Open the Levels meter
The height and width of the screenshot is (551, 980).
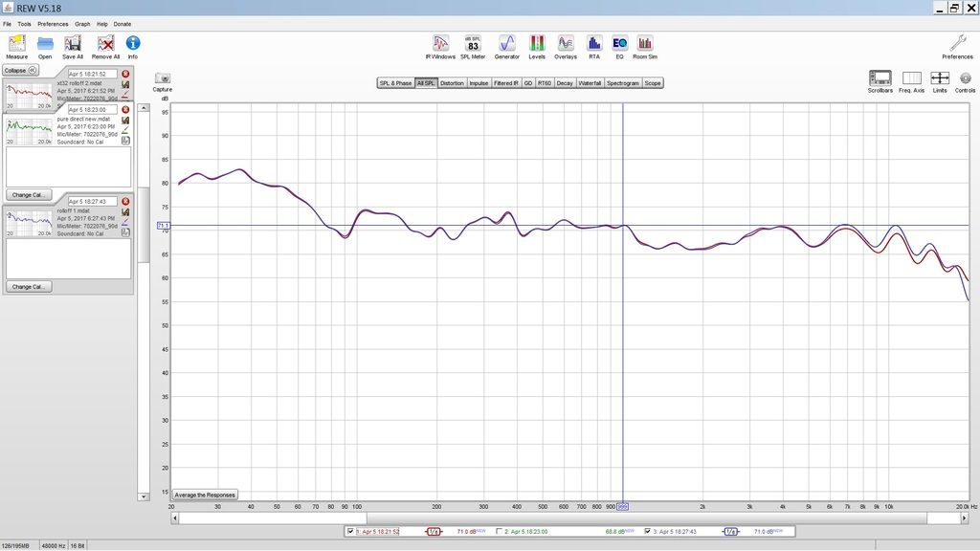(537, 47)
